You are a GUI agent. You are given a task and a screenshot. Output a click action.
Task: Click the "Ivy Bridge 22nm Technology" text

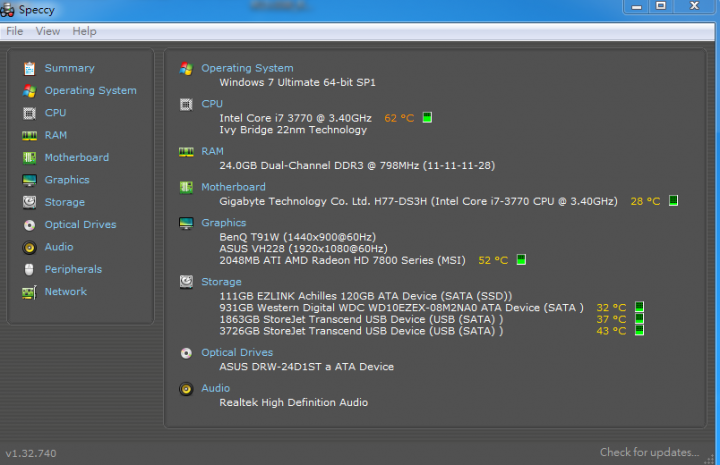pos(293,130)
